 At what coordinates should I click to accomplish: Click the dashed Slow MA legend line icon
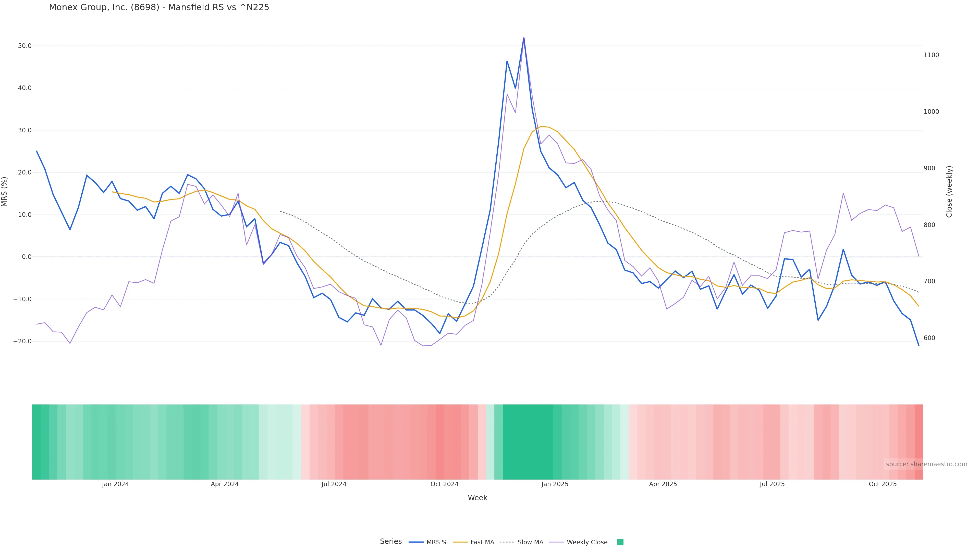(x=507, y=542)
